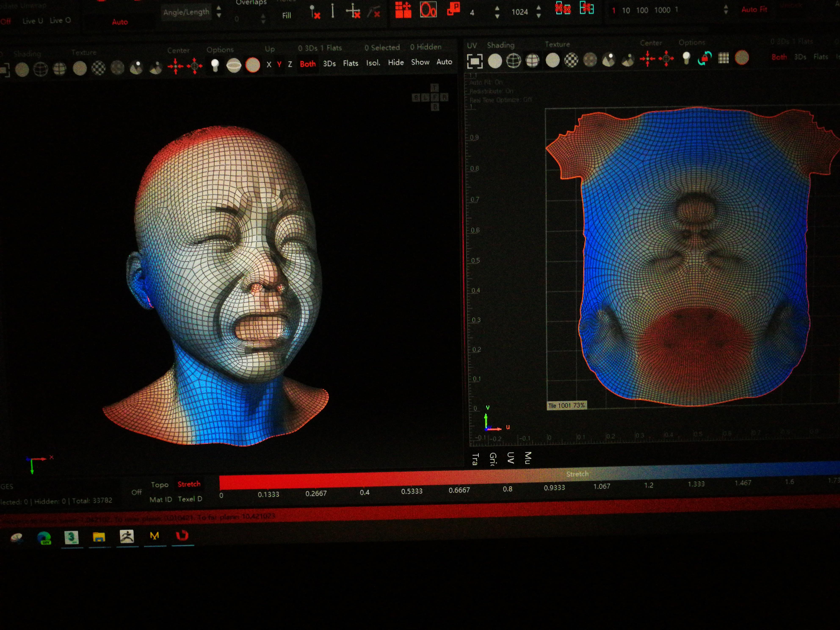Click the Isol. button
The image size is (840, 630).
[373, 63]
